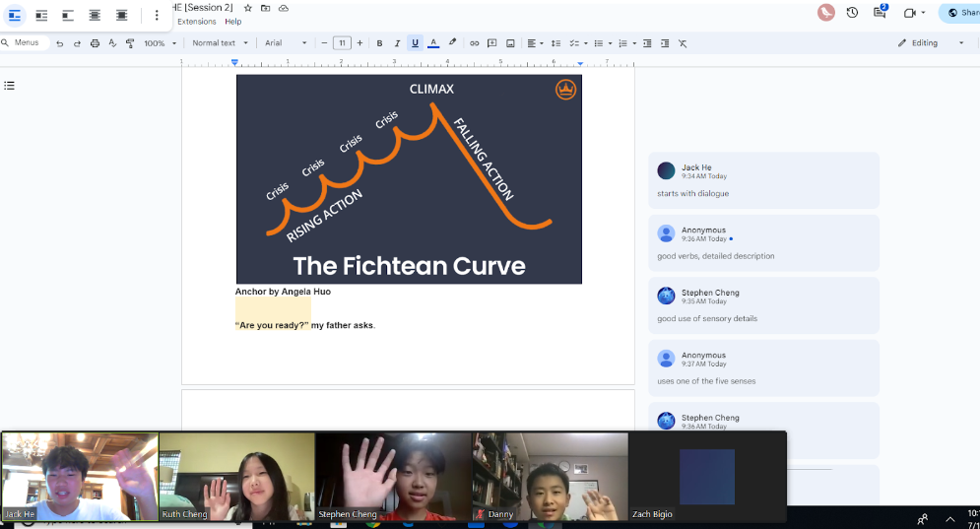Open the Normal text style dropdown
The height and width of the screenshot is (529, 980).
click(220, 43)
